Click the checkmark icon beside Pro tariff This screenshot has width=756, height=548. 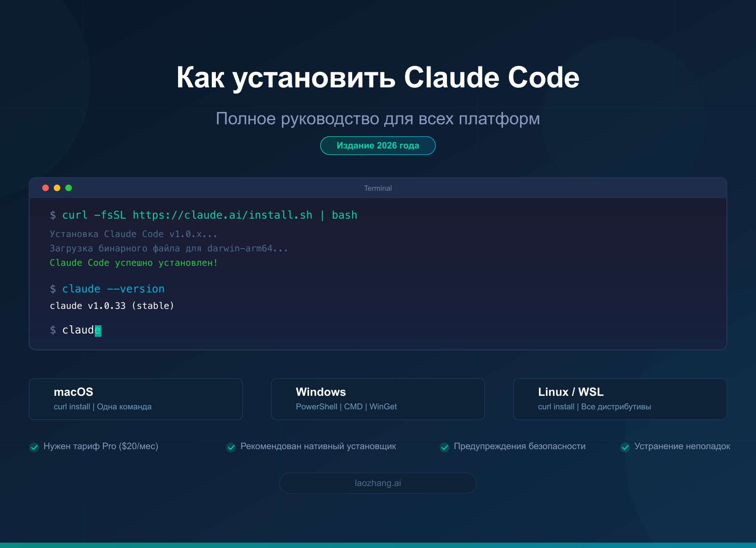34,447
